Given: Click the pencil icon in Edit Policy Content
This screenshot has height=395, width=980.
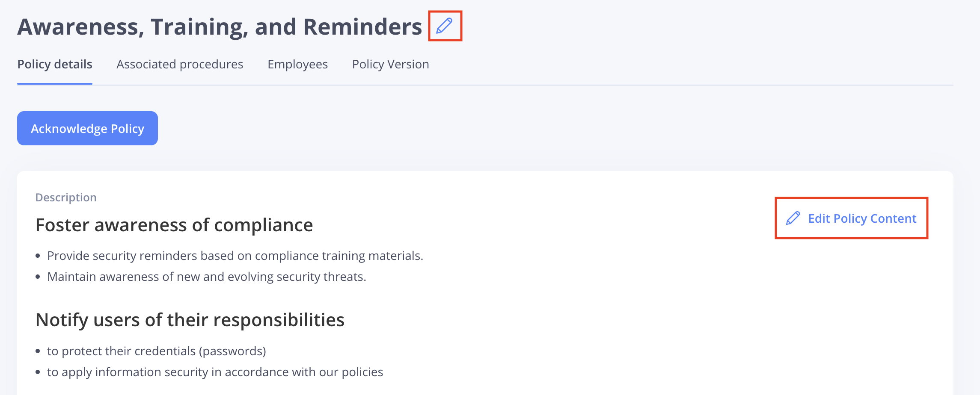Looking at the screenshot, I should (793, 218).
